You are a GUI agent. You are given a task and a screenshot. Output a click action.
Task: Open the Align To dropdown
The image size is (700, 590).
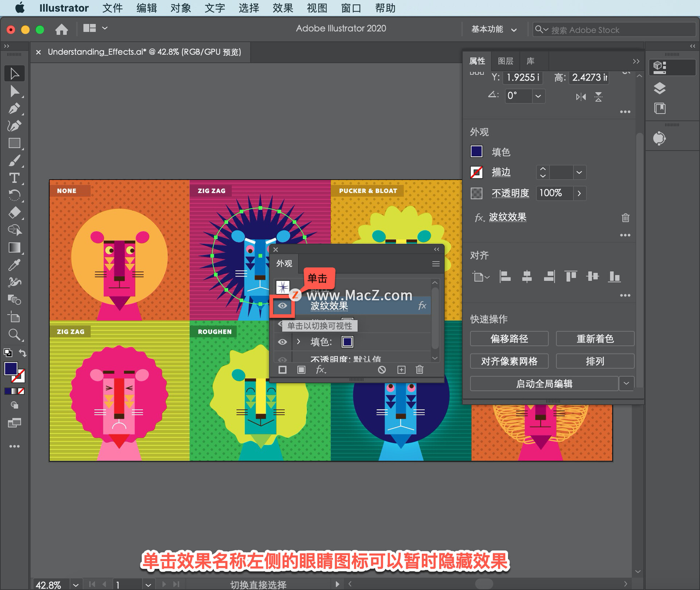pyautogui.click(x=481, y=276)
